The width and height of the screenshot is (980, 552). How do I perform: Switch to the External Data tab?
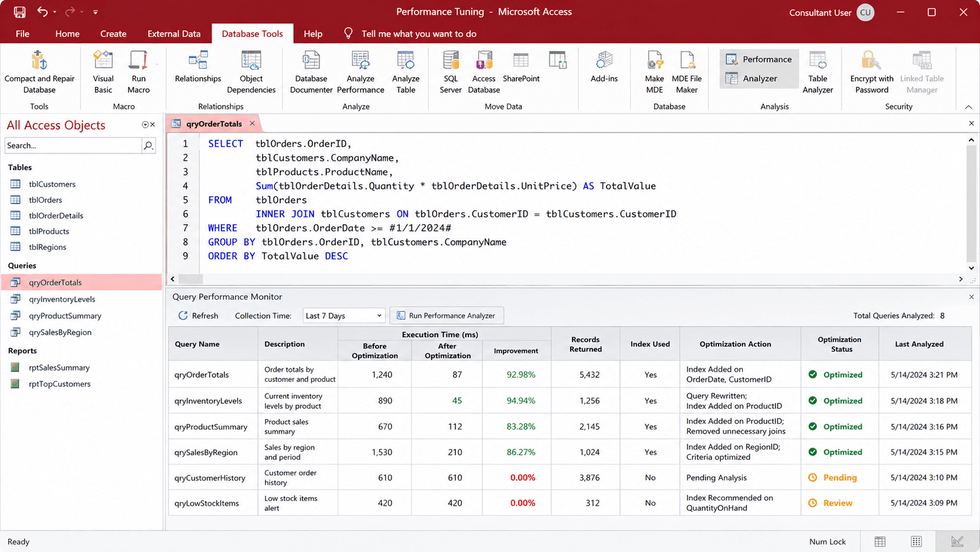pos(174,34)
